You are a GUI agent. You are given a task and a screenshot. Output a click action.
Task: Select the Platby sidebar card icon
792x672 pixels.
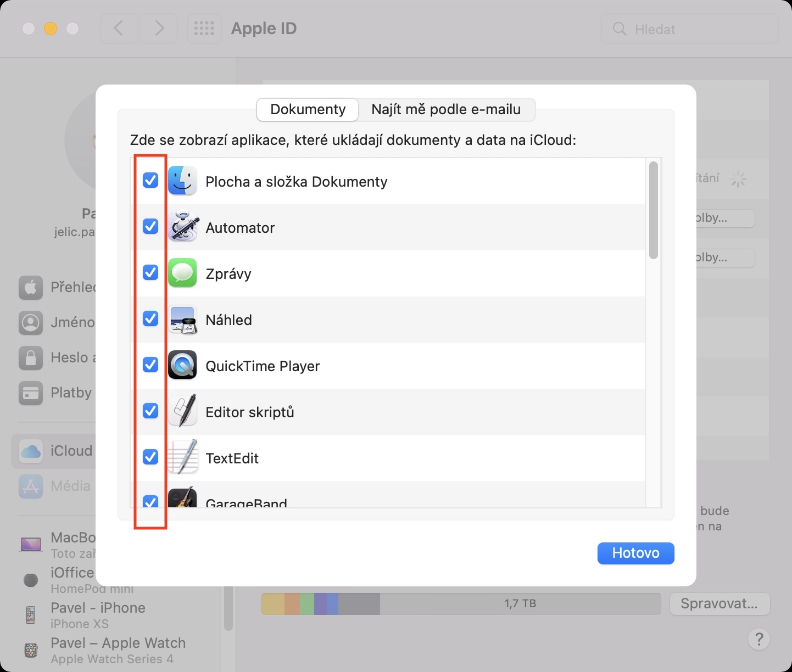coord(31,393)
